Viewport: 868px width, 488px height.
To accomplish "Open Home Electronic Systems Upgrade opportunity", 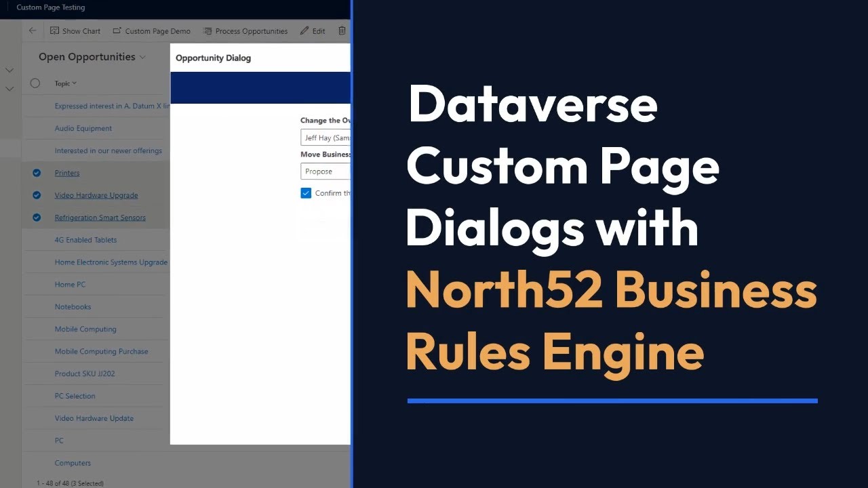I will (111, 262).
